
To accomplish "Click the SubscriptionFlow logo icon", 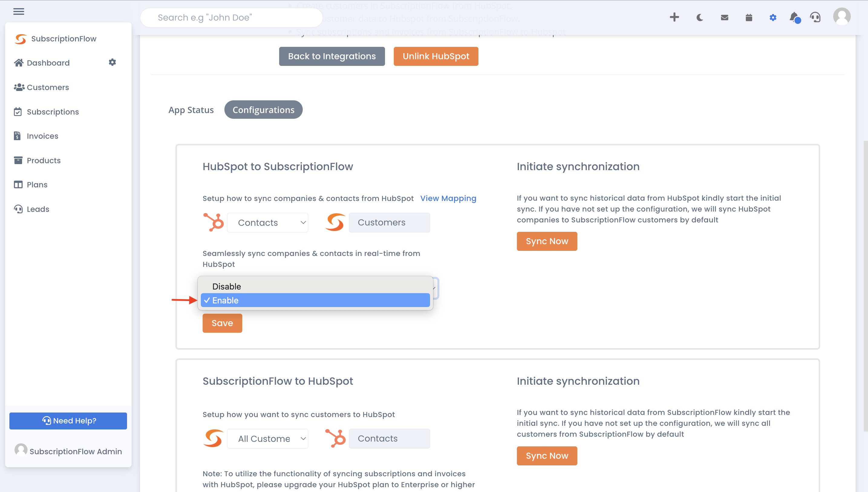I will (21, 39).
